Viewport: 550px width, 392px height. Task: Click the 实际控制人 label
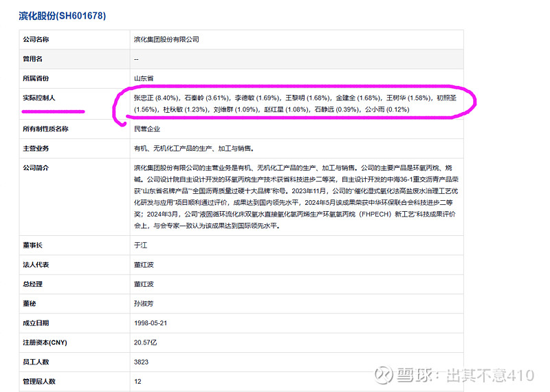[x=39, y=98]
